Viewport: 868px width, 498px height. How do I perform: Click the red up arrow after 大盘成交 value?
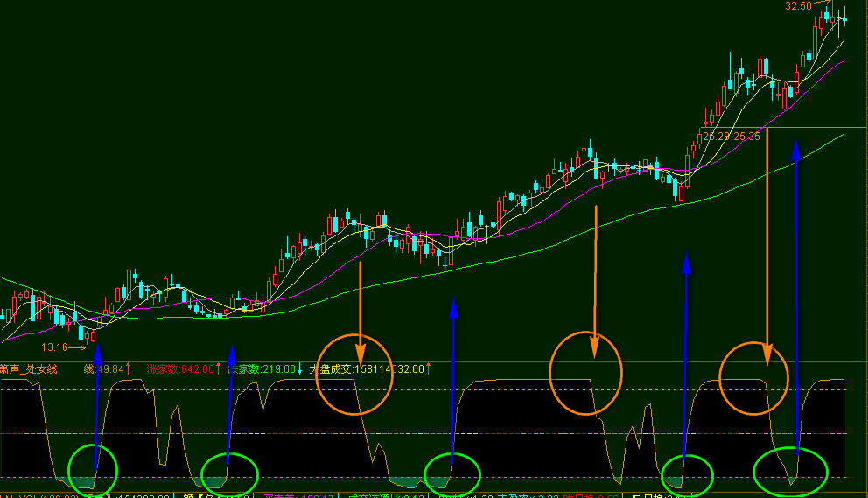429,369
